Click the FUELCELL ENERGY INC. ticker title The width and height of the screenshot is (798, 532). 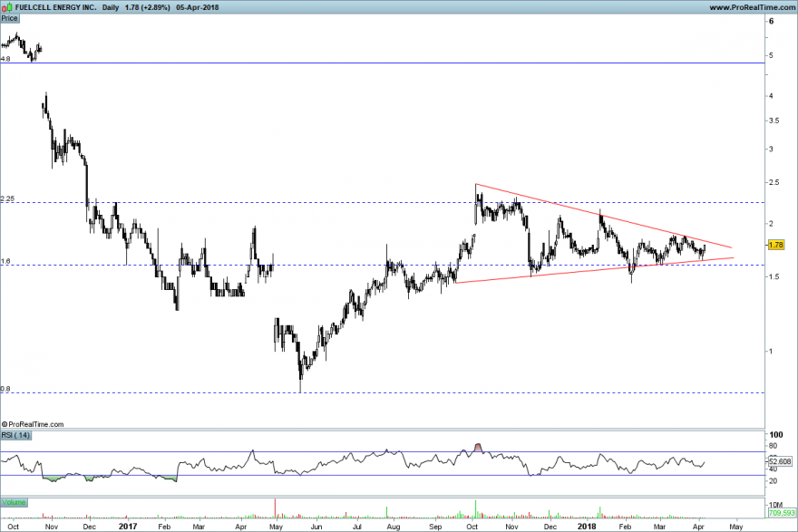(x=55, y=7)
